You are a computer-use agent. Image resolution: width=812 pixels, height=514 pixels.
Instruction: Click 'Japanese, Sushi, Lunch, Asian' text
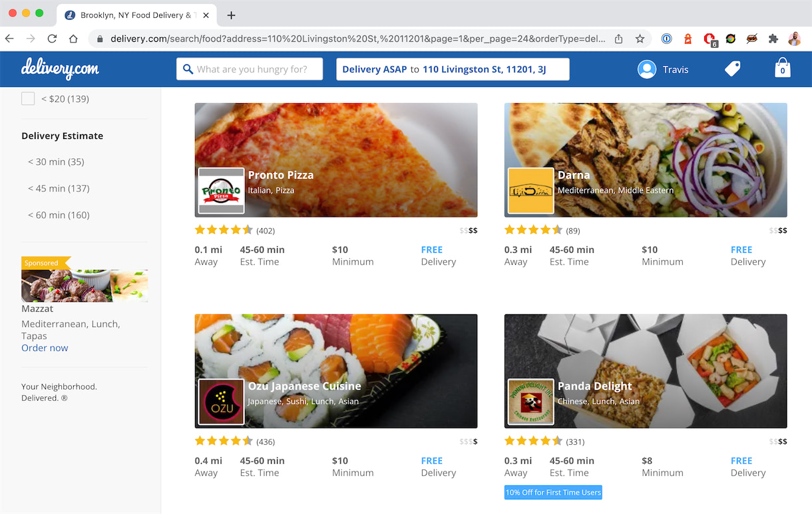tap(303, 401)
